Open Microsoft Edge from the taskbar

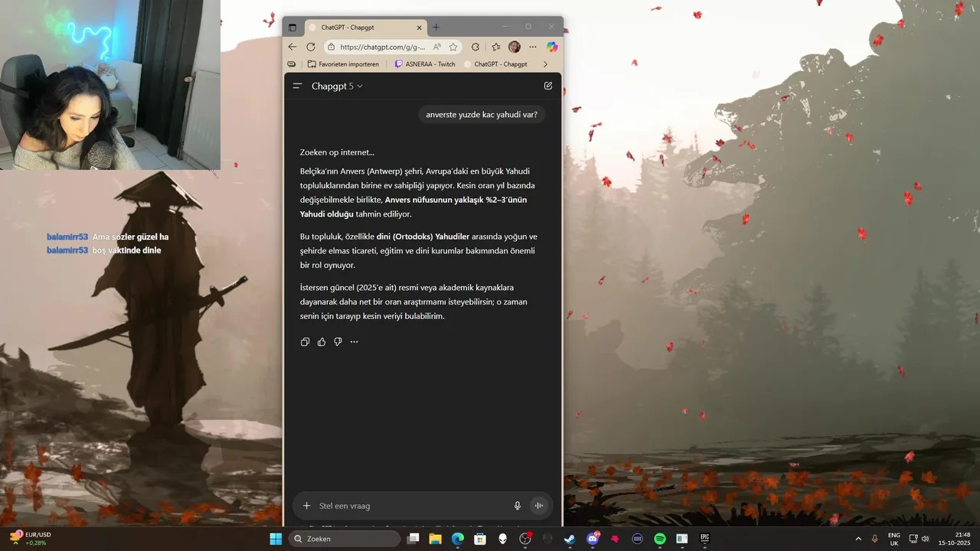click(458, 539)
